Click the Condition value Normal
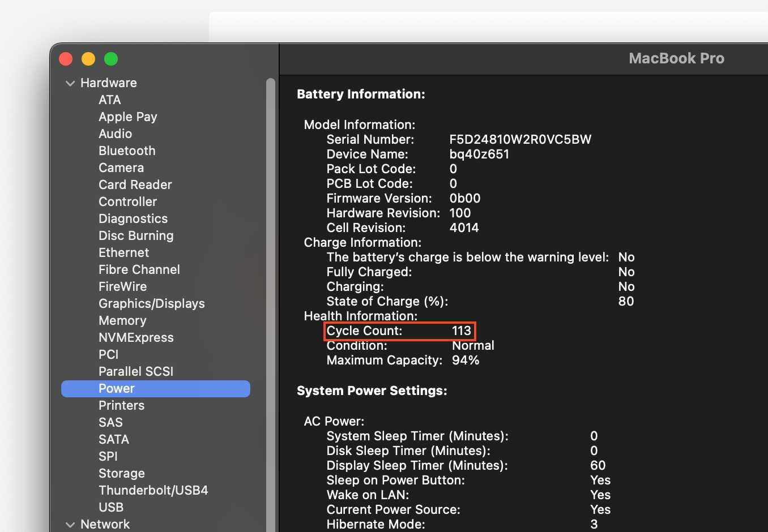 [x=473, y=345]
